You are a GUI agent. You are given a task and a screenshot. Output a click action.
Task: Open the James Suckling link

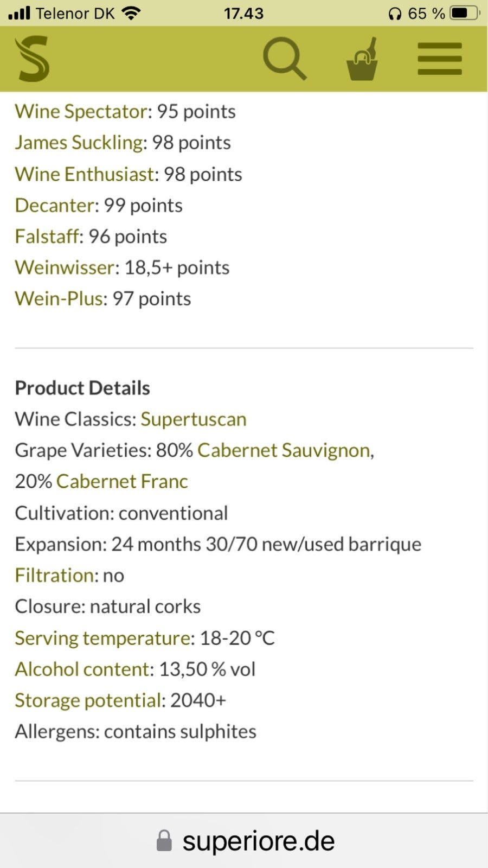[x=79, y=142]
